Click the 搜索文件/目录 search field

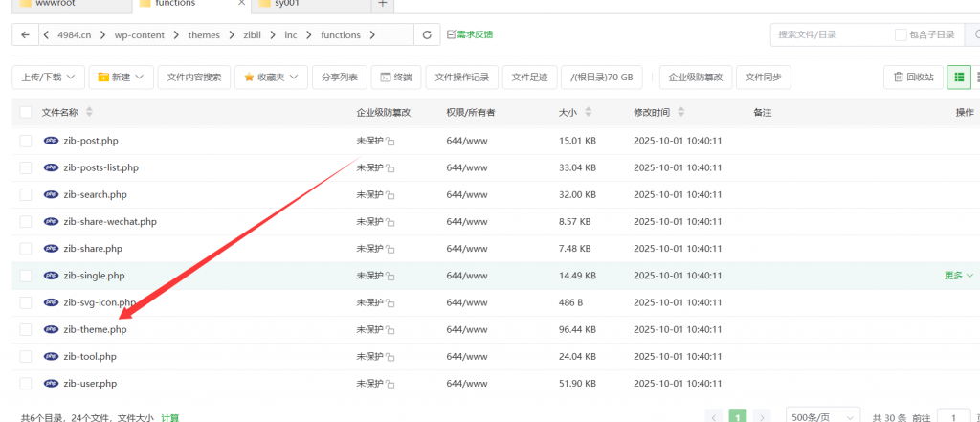point(827,35)
